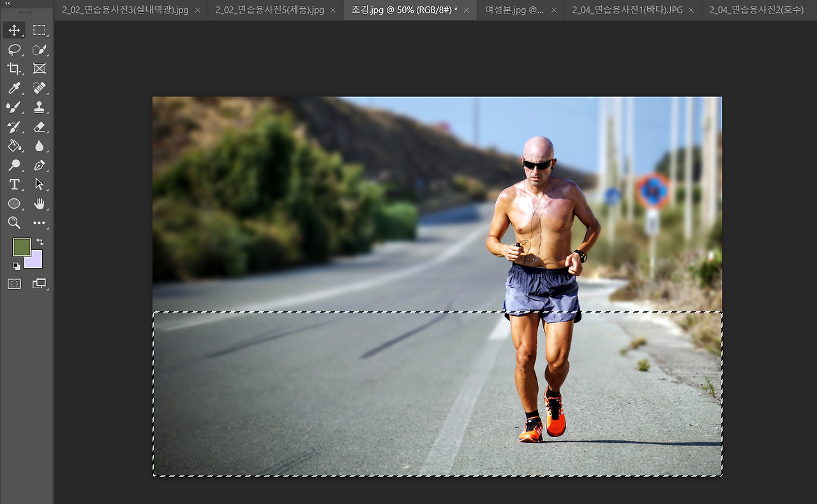Select the Hand tool
817x504 pixels.
click(40, 204)
